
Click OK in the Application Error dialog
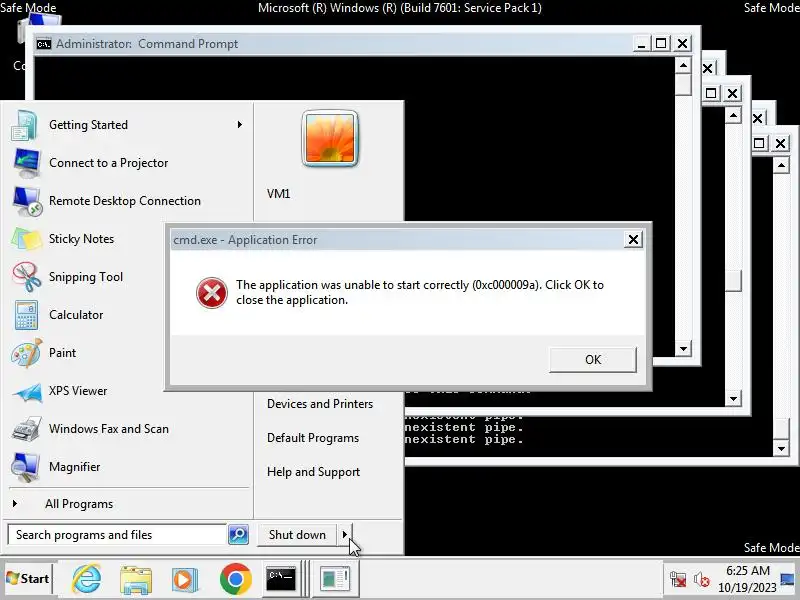(x=593, y=360)
